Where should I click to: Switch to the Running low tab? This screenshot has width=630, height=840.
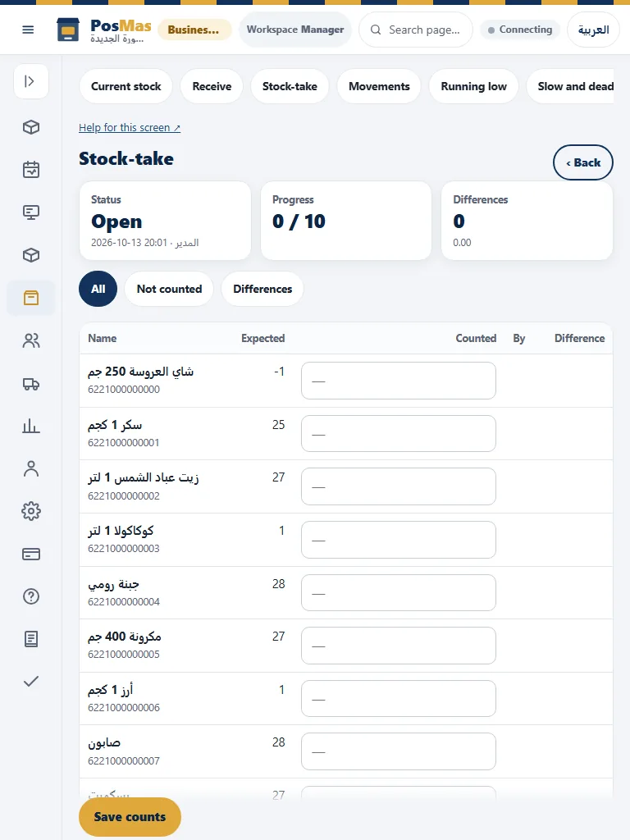coord(473,86)
